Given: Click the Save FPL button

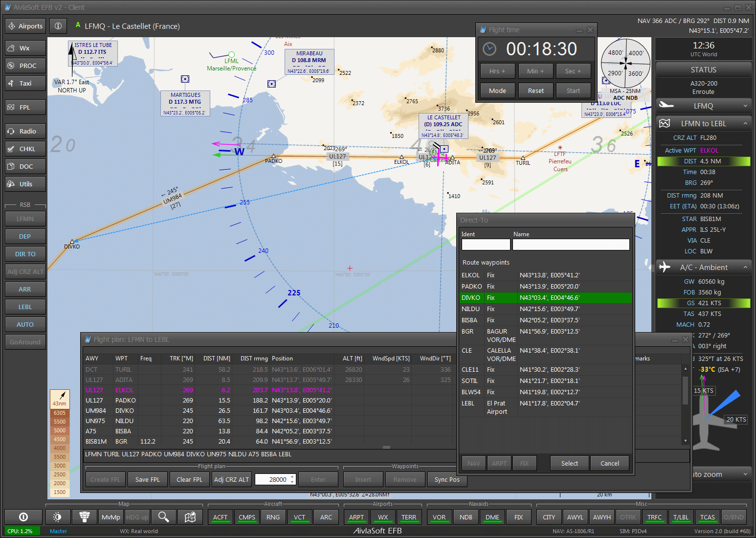Looking at the screenshot, I should tap(148, 479).
